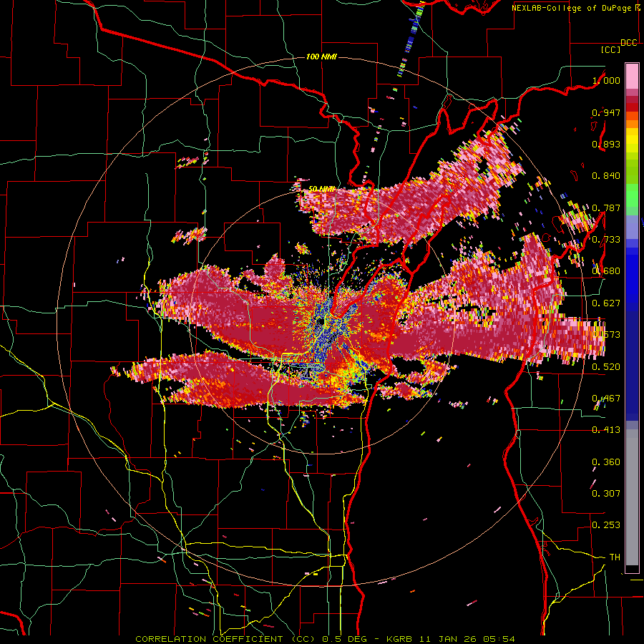Click the [CC] scale heading
Screen dimensions: 644x644
click(611, 49)
